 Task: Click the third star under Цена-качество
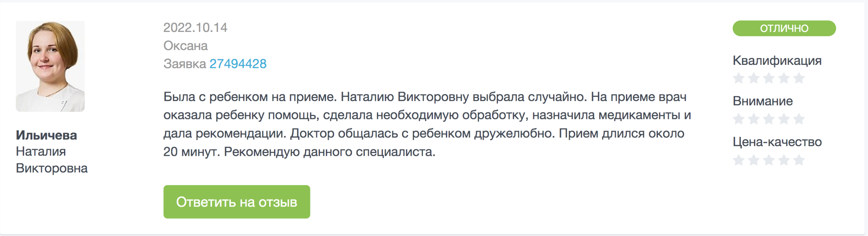click(769, 160)
